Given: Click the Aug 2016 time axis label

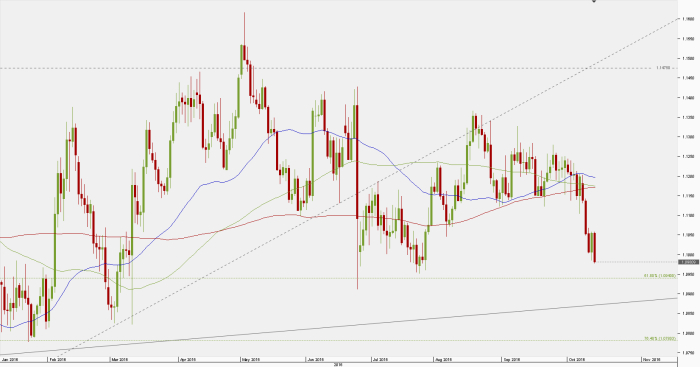Looking at the screenshot, I should pos(444,359).
